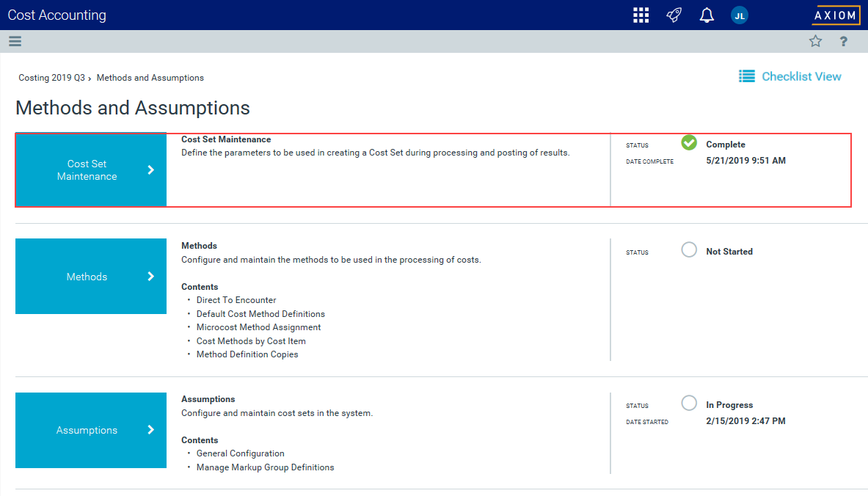Go to Costing 2019 Q3 breadcrumb
Image resolution: width=868 pixels, height=496 pixels.
51,78
